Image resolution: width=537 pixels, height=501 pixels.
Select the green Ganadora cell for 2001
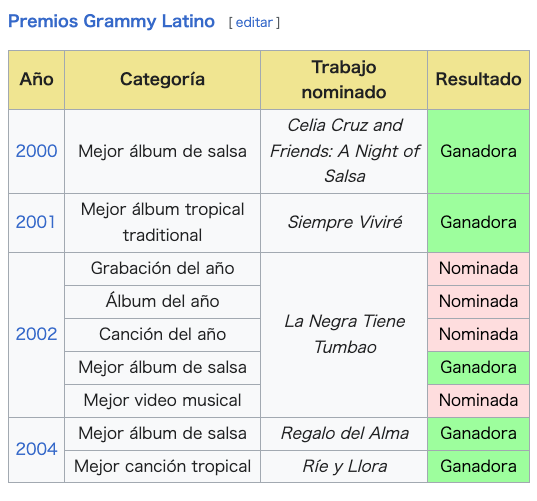coord(478,223)
